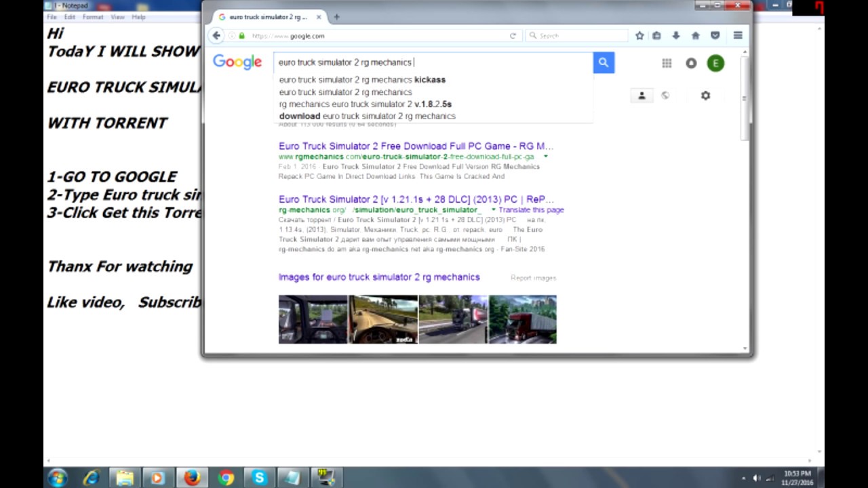Open Notepad Edit menu
The width and height of the screenshot is (868, 488).
point(70,17)
